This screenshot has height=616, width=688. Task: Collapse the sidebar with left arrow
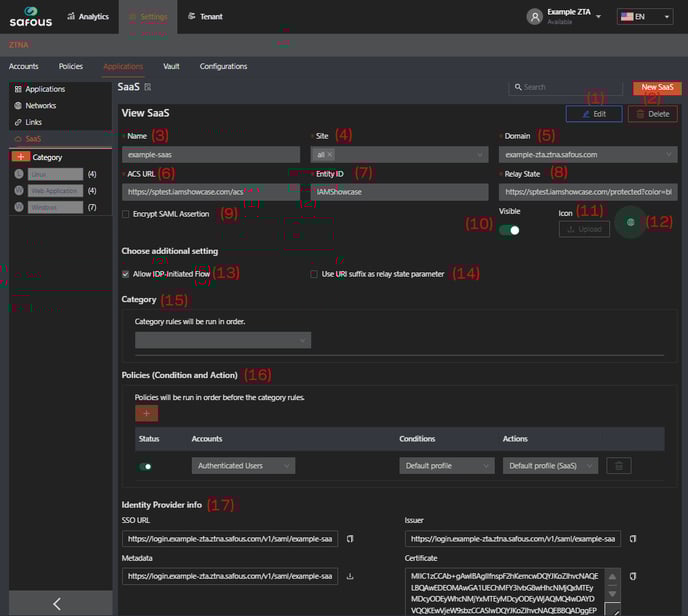(x=56, y=603)
